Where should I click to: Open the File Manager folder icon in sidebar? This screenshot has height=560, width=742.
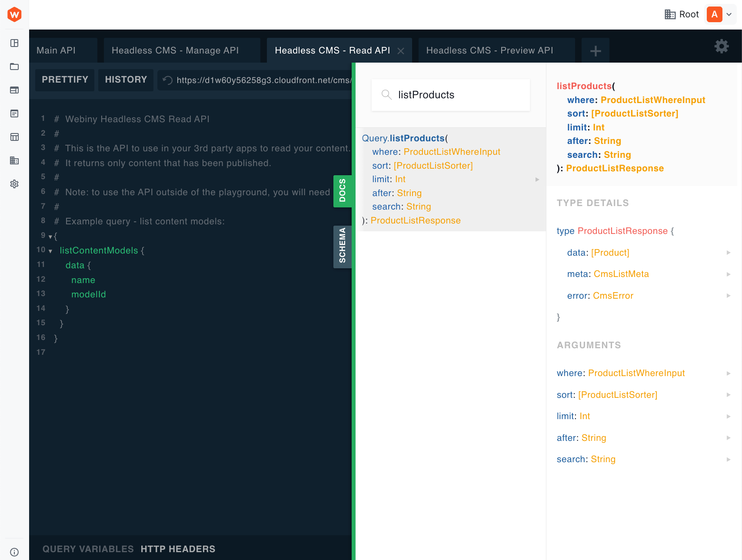coord(14,67)
